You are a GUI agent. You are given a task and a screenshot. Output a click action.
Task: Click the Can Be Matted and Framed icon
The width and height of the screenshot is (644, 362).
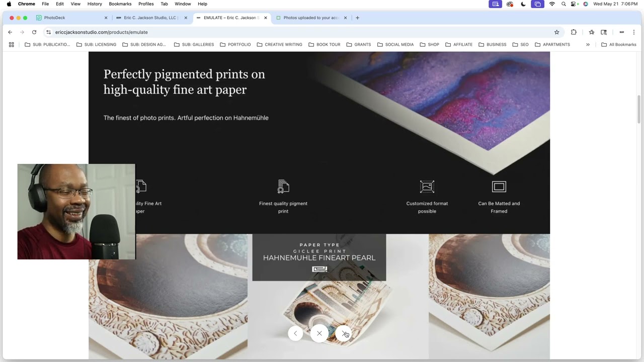pyautogui.click(x=499, y=187)
